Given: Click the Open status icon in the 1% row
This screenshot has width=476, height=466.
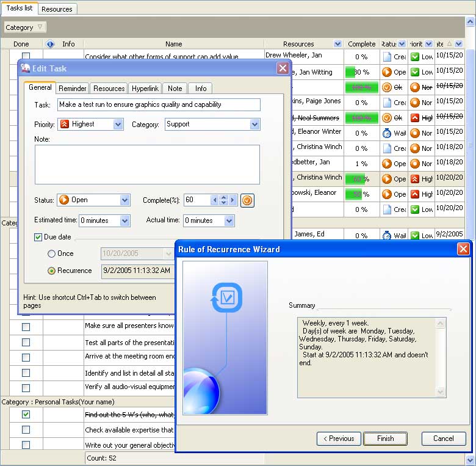Looking at the screenshot, I should pyautogui.click(x=387, y=164).
